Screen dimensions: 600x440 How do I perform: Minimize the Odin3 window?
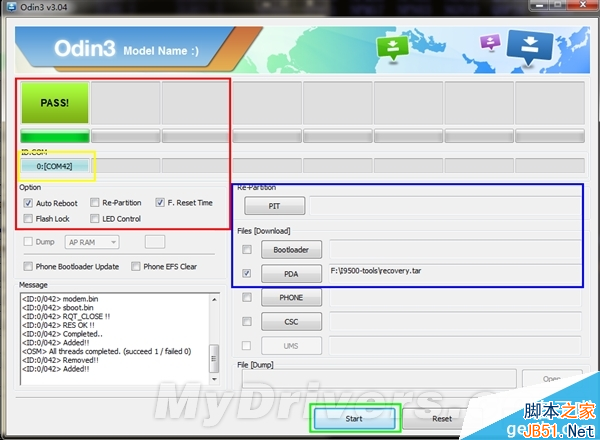[x=539, y=5]
